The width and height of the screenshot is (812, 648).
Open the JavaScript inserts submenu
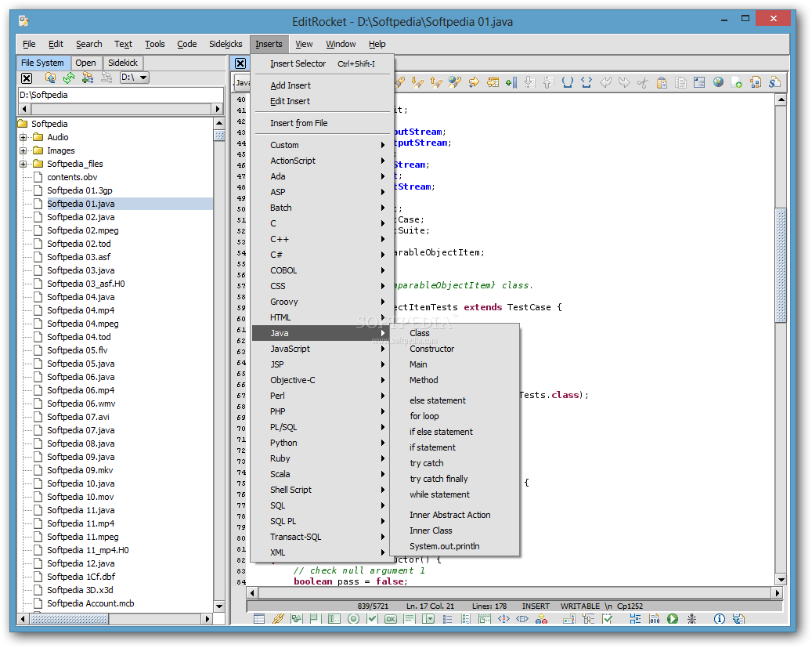(x=322, y=349)
